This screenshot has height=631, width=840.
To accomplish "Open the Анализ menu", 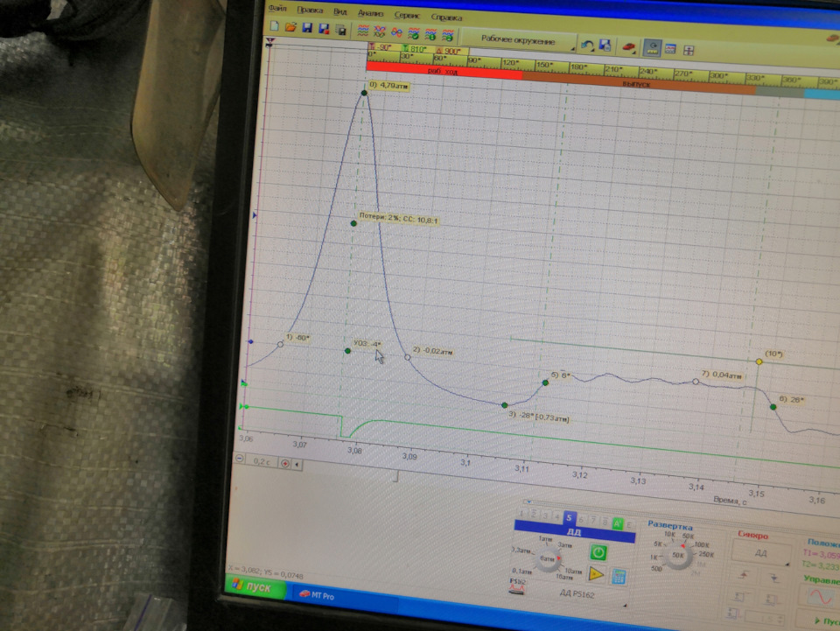I will [x=370, y=13].
